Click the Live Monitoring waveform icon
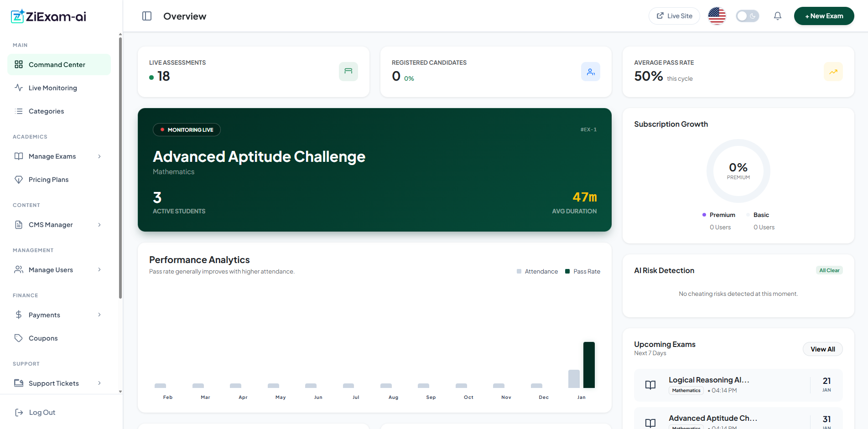The height and width of the screenshot is (429, 868). coord(19,88)
